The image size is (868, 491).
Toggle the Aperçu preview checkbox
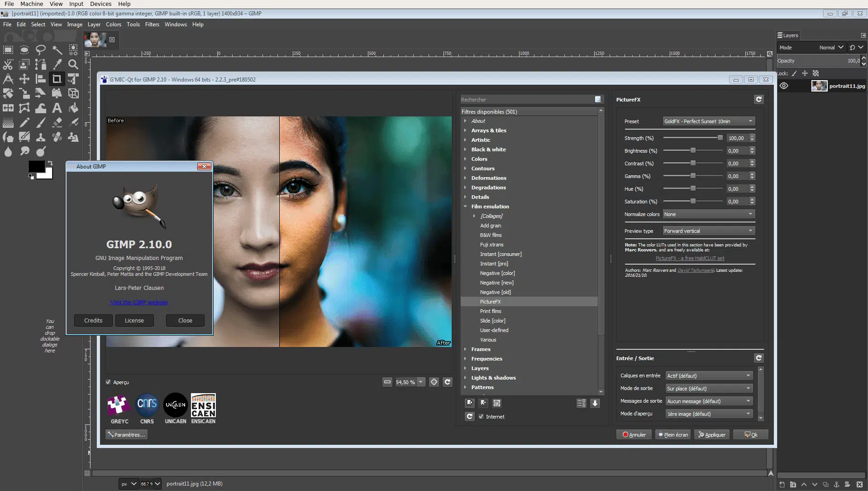pos(108,382)
